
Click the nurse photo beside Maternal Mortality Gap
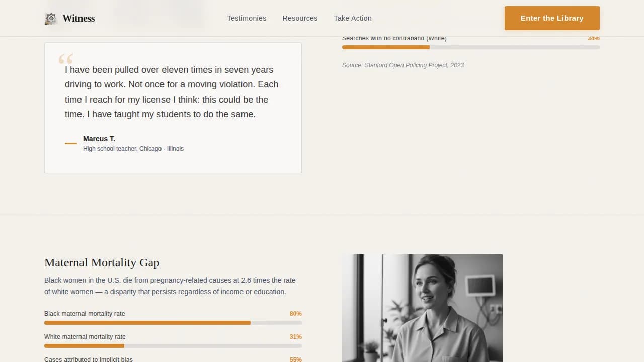(422, 308)
